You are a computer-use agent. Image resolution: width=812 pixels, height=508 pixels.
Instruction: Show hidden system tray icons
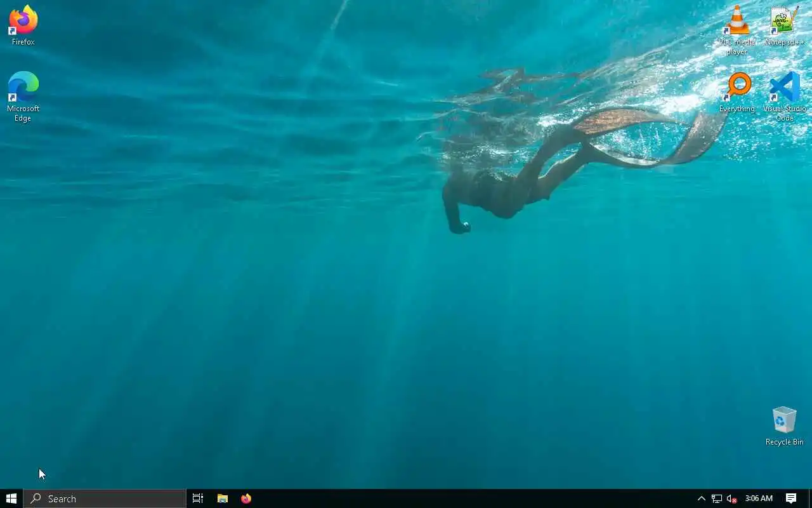702,498
